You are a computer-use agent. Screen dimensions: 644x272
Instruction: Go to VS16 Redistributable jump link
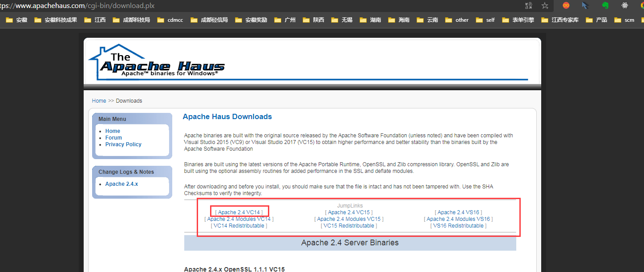458,226
